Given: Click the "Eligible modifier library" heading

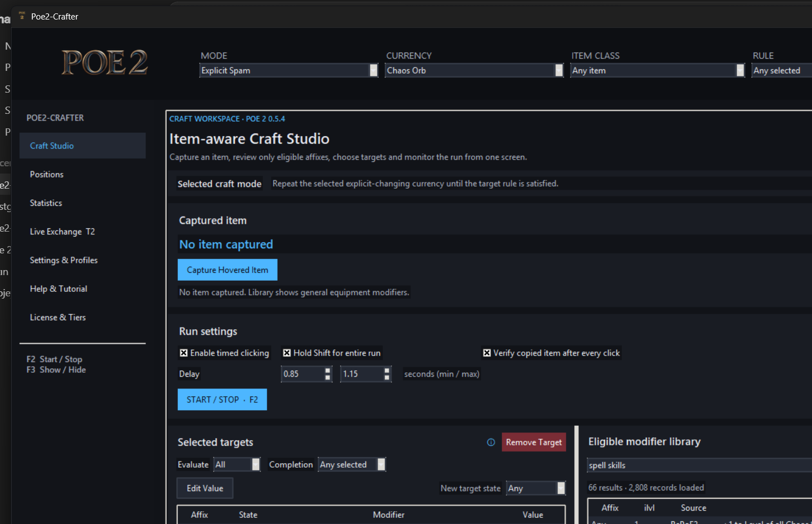Looking at the screenshot, I should click(x=644, y=441).
